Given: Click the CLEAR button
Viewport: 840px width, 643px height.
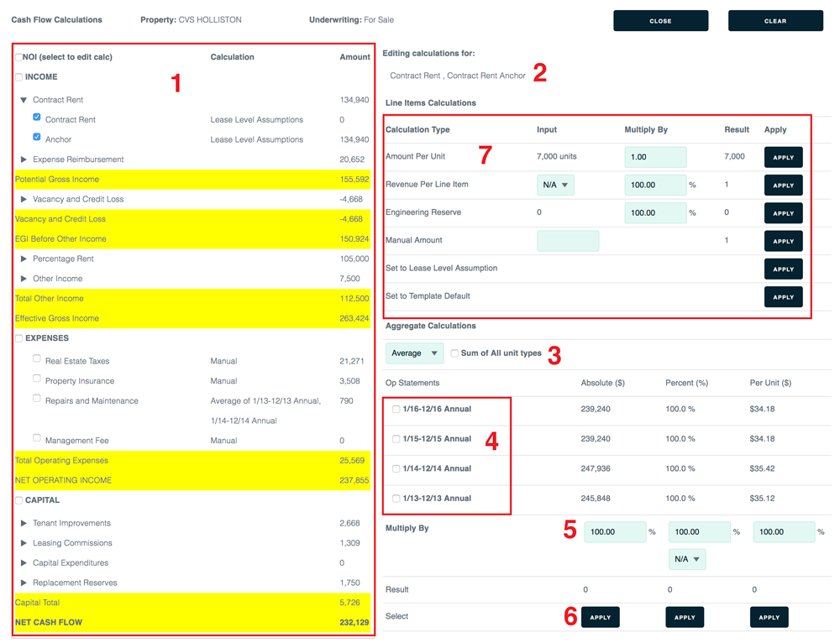Looking at the screenshot, I should click(x=775, y=21).
